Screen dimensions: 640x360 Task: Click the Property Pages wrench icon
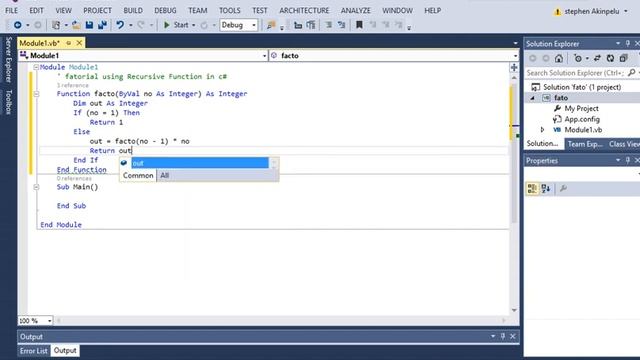(563, 189)
